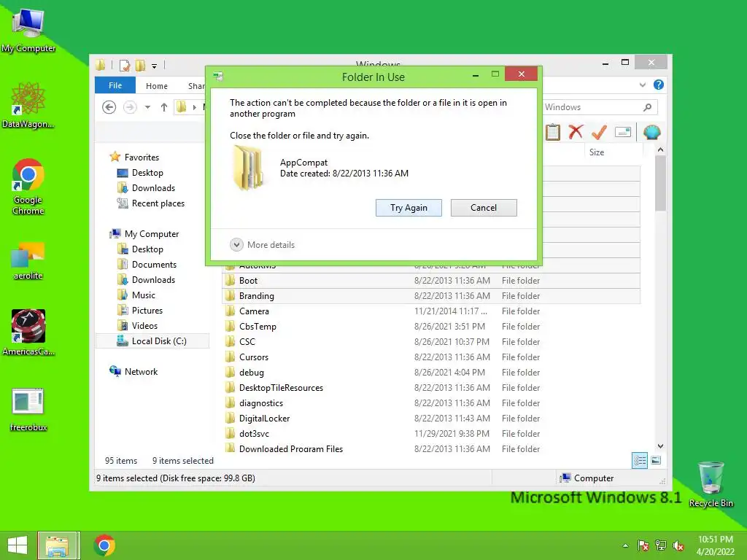Open the File tab in Explorer
747x560 pixels.
click(115, 86)
